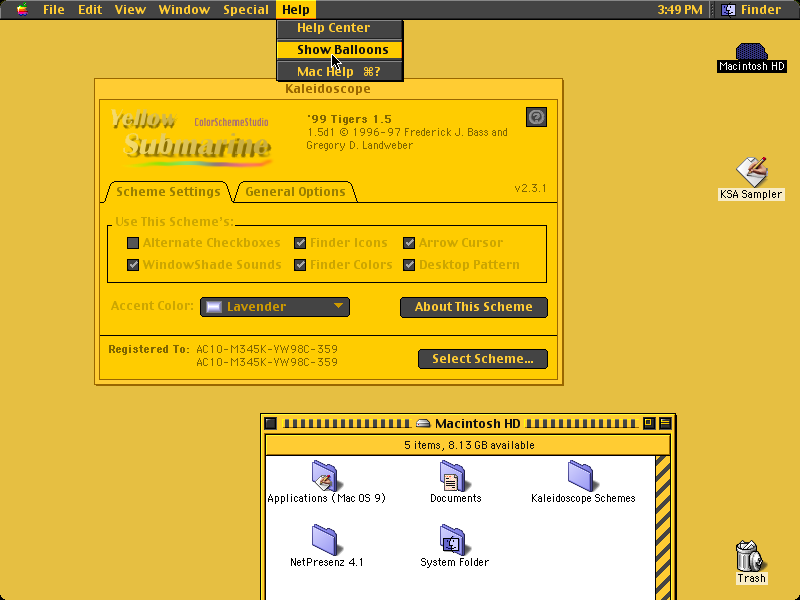
Task: Click the menu bar clock showing 3:49 PM
Action: (x=680, y=10)
